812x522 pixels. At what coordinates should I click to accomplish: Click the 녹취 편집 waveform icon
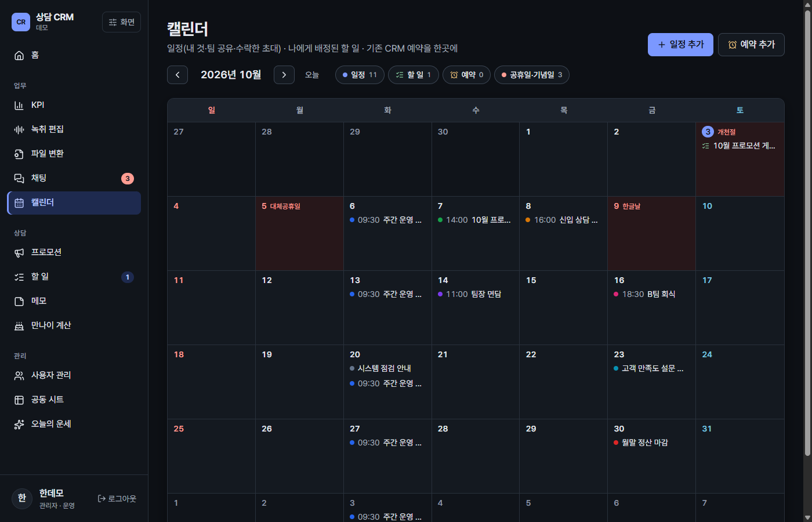tap(19, 129)
